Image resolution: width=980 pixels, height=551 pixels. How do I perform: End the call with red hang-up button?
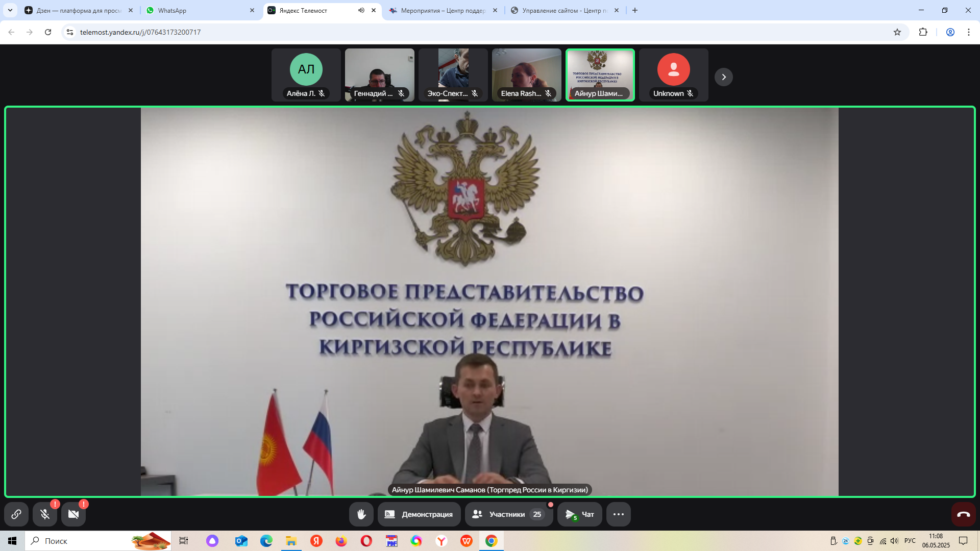pyautogui.click(x=963, y=514)
